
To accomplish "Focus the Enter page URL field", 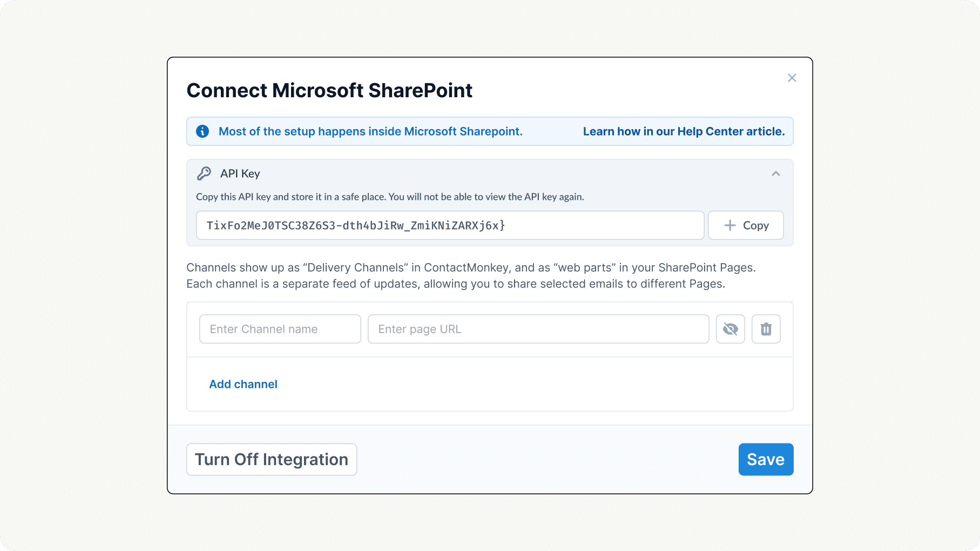I will tap(538, 329).
